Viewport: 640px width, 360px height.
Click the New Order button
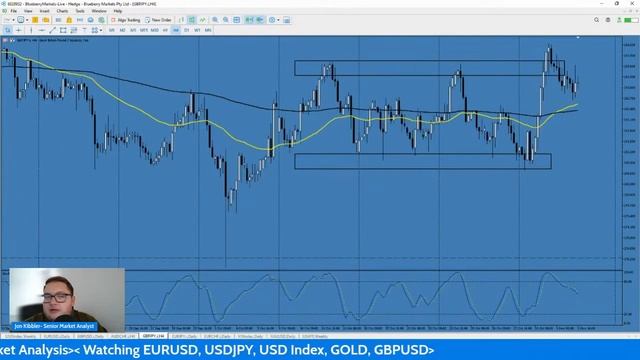tap(158, 20)
